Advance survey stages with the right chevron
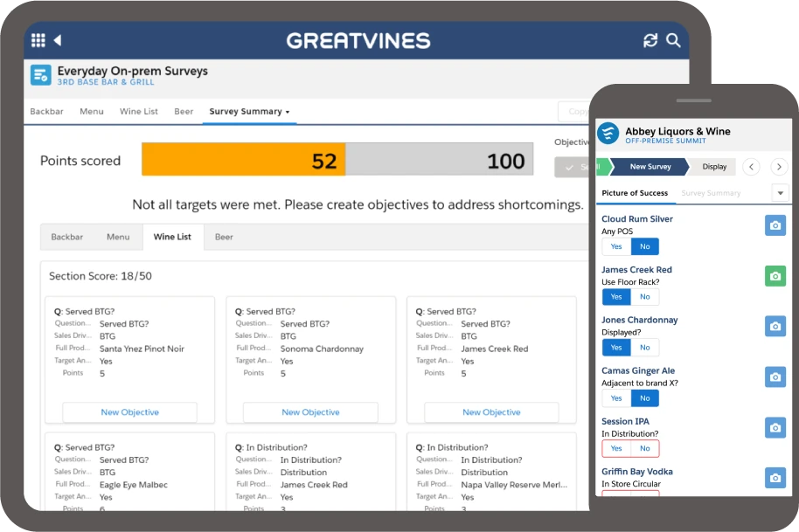The image size is (799, 532). point(779,166)
